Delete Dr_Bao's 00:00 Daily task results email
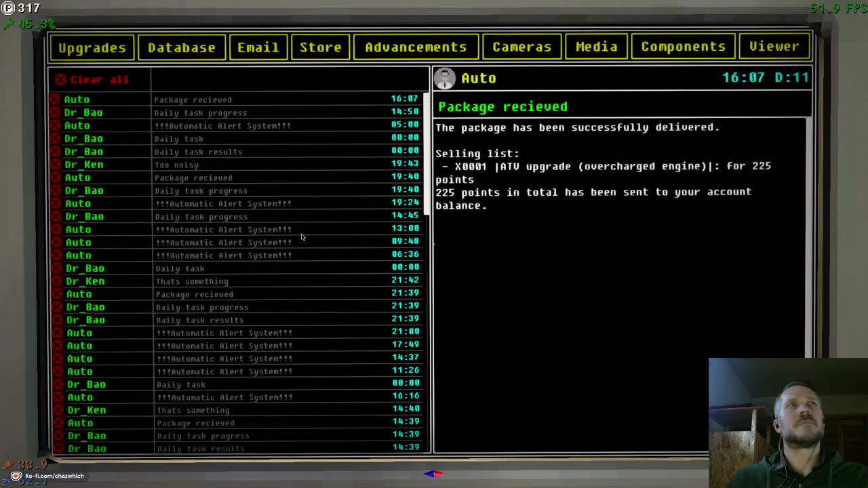 tap(55, 151)
